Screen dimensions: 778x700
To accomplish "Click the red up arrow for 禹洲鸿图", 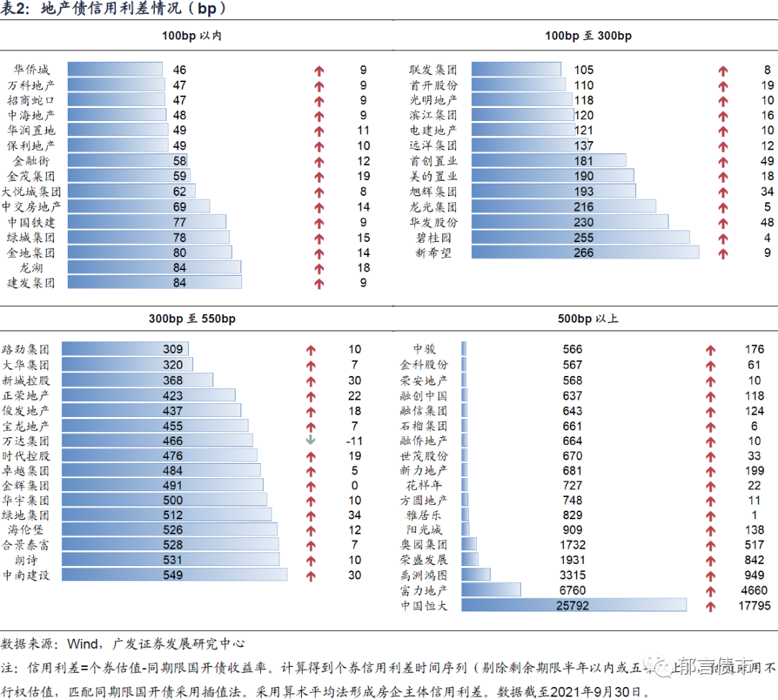I will 710,576.
